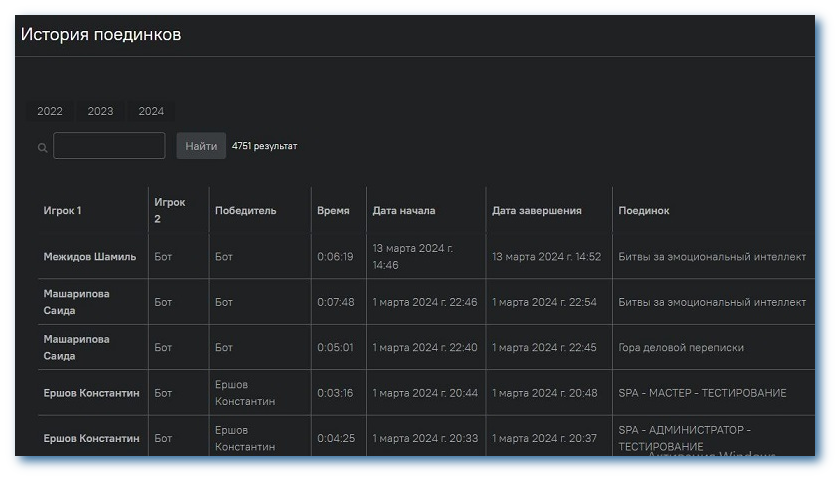Click the Поединок column header

coord(644,211)
